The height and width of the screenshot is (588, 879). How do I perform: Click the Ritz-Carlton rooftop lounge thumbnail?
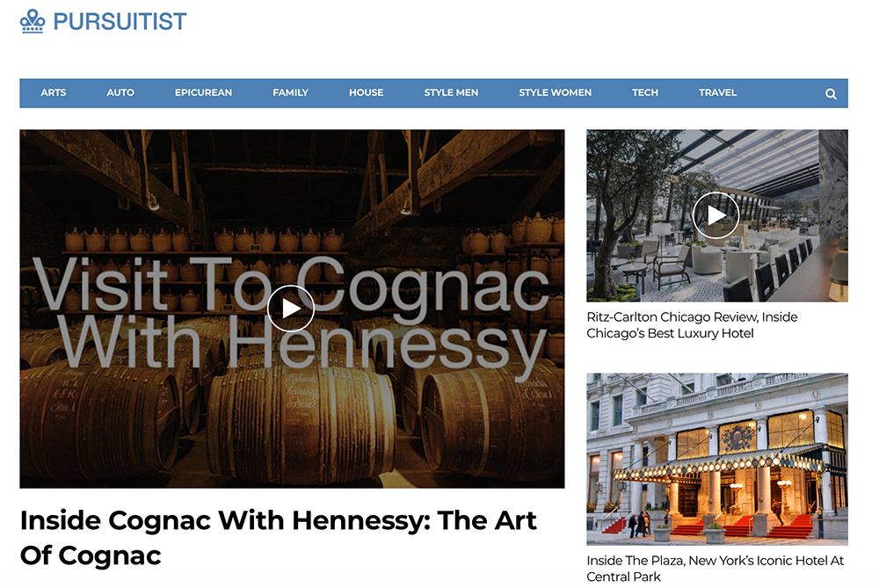tap(717, 216)
